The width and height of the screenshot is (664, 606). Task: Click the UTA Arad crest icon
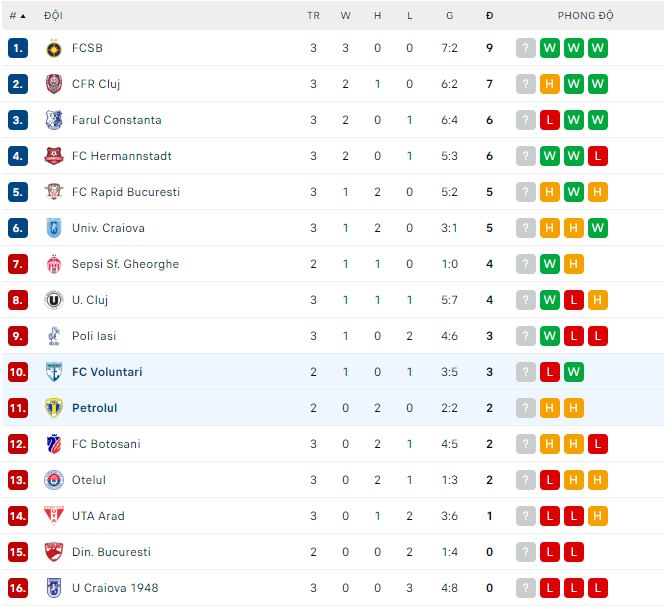coord(54,516)
